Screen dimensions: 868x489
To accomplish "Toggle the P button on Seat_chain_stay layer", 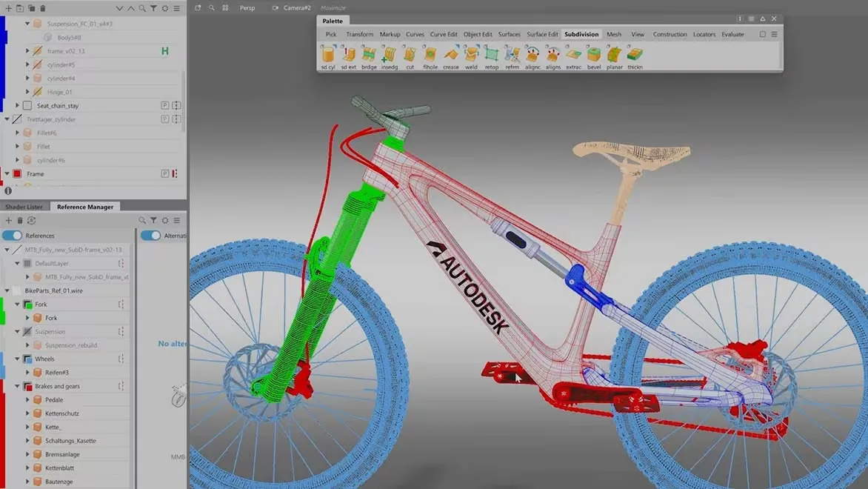I will coord(165,106).
